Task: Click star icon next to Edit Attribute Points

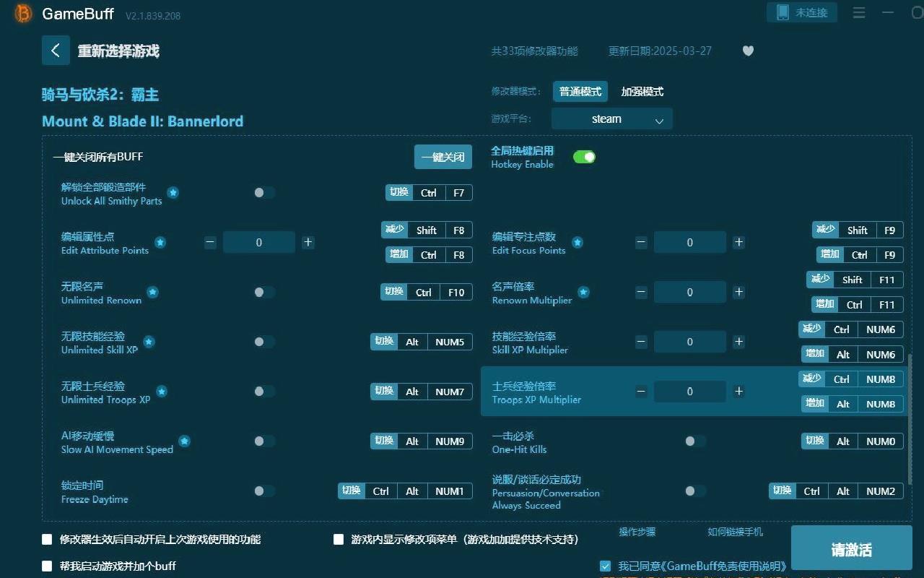Action: pos(160,243)
